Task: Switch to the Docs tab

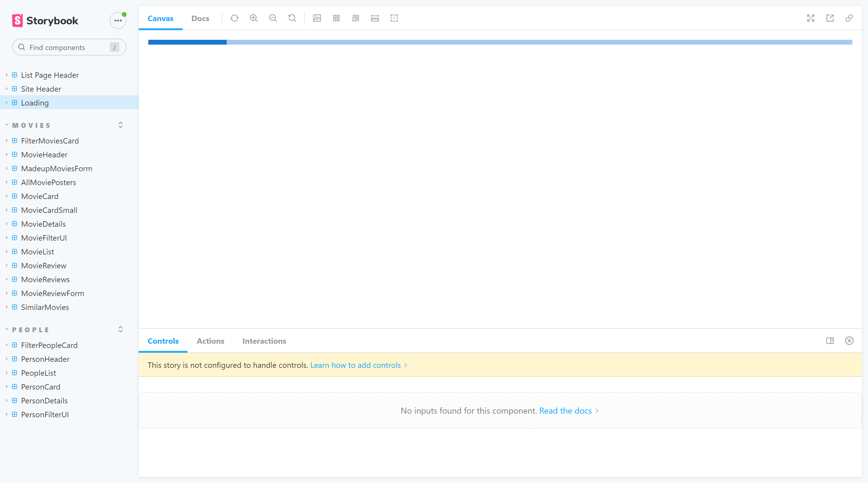Action: click(x=200, y=18)
